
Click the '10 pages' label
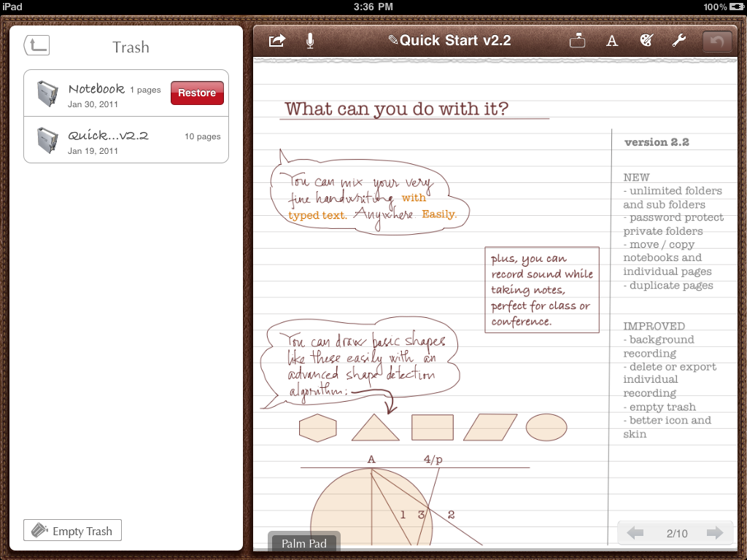203,136
